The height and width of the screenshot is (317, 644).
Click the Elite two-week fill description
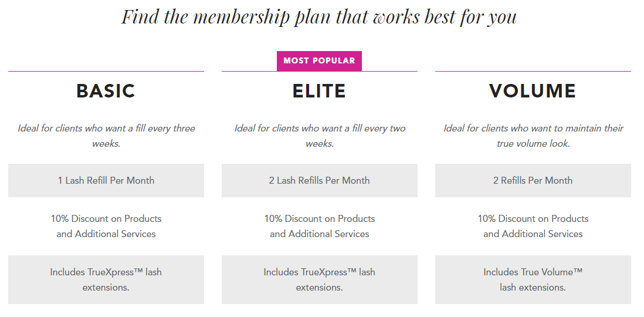[x=320, y=136]
